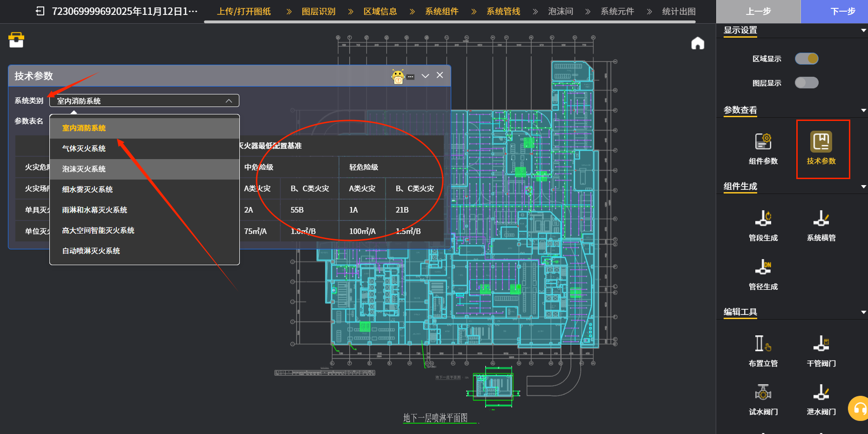
Task: Click the 技术参数 technical parameters icon
Action: tap(821, 142)
